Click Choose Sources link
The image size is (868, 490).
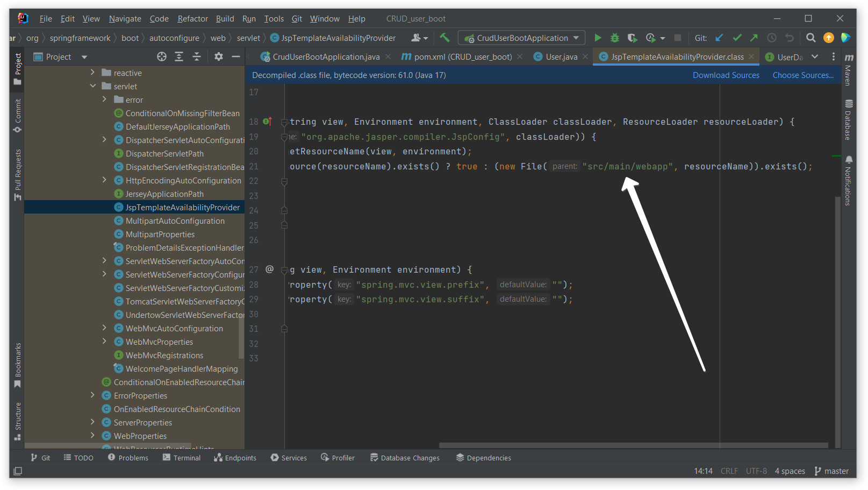803,75
